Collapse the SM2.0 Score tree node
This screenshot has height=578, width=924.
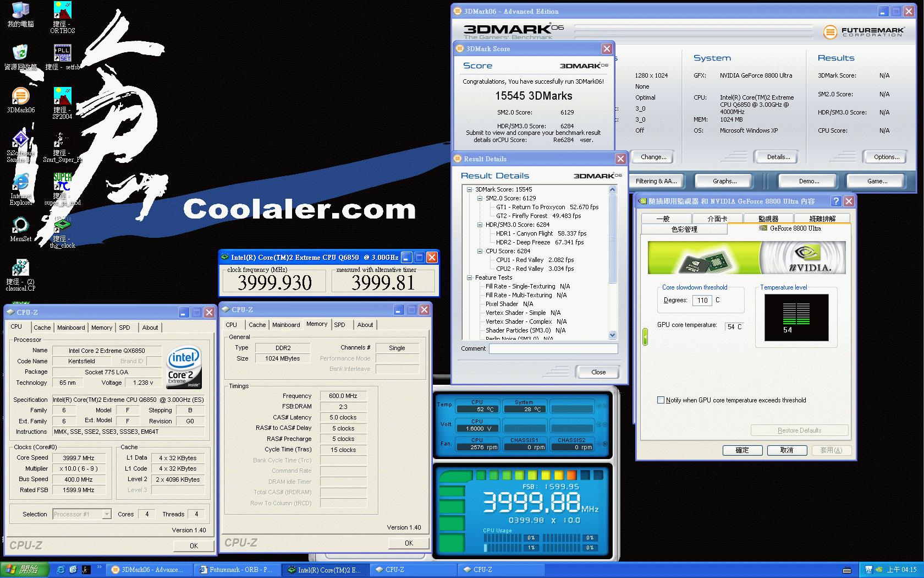pyautogui.click(x=480, y=198)
